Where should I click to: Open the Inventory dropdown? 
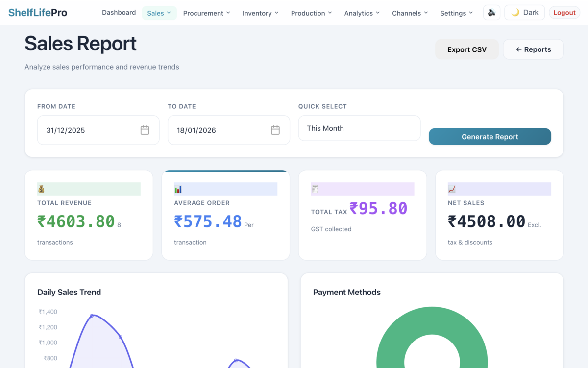(260, 13)
